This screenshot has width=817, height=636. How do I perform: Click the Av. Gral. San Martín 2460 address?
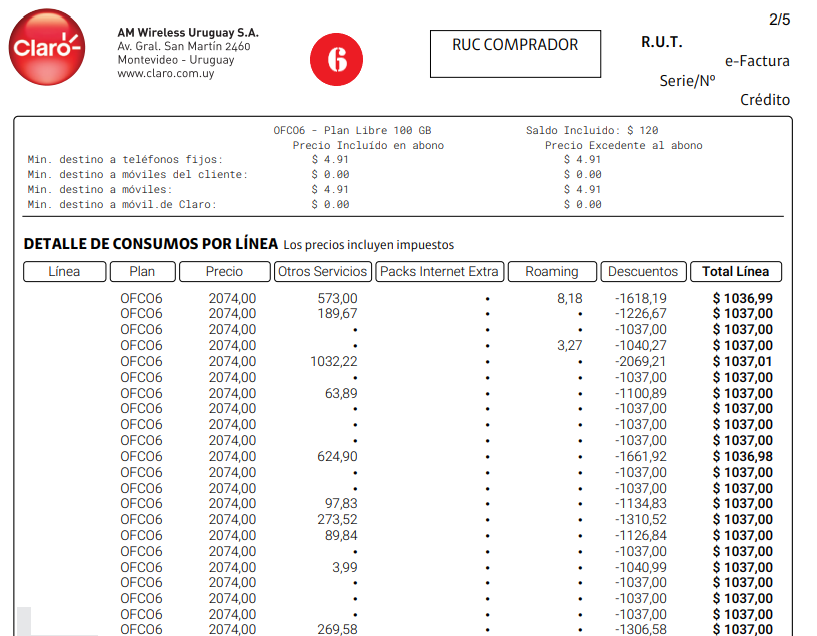[x=184, y=46]
